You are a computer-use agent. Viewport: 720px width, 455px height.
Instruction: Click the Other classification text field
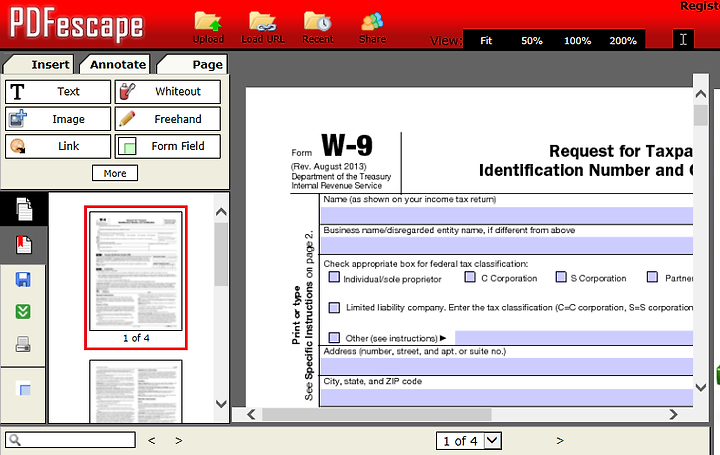point(574,337)
